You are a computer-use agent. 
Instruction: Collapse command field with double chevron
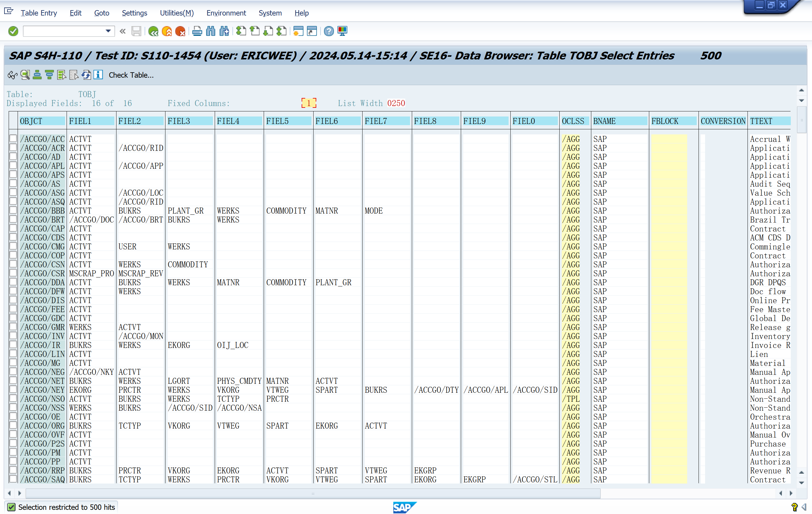[x=123, y=31]
